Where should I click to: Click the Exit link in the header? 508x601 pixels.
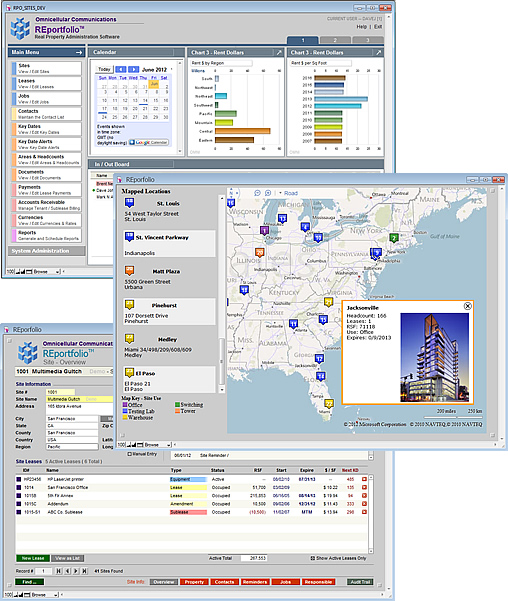click(378, 27)
